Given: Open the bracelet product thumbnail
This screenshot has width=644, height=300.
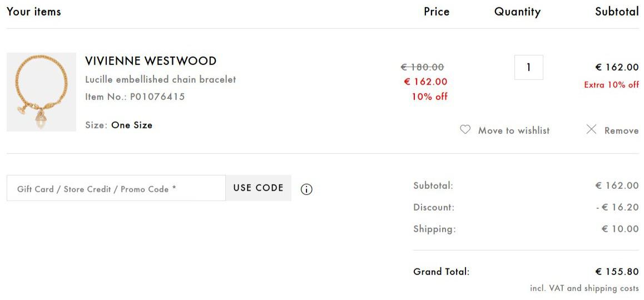Looking at the screenshot, I should 41,92.
